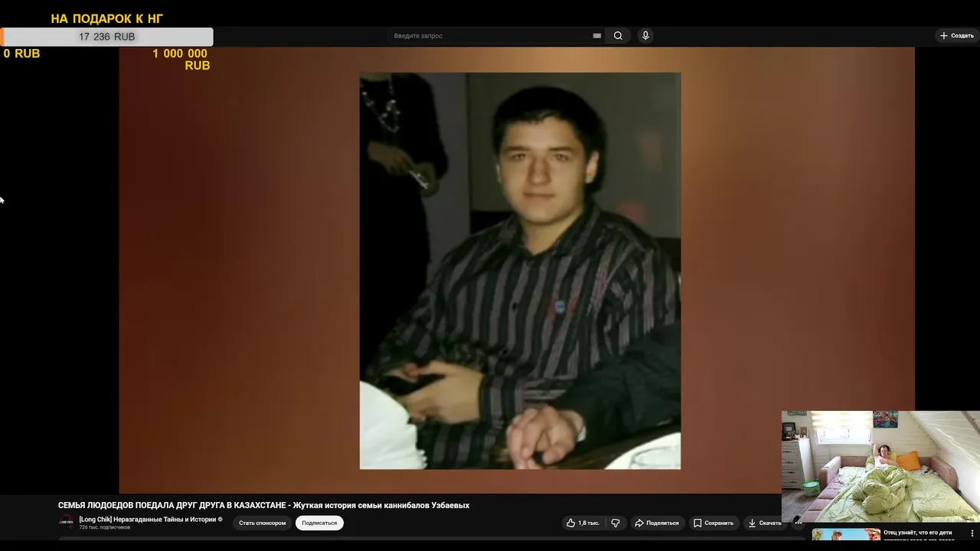Screen dimensions: 980x551
Task: Open the on-screen keyboard icon in search box
Action: click(597, 36)
